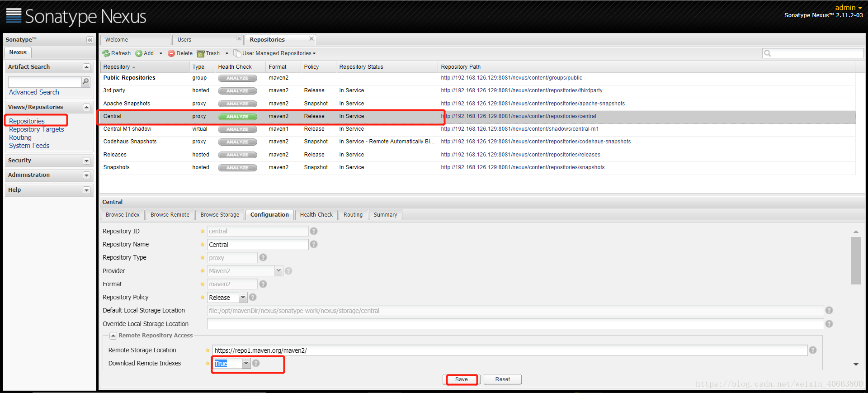Click help icon for Download Remote Indexes

point(256,363)
